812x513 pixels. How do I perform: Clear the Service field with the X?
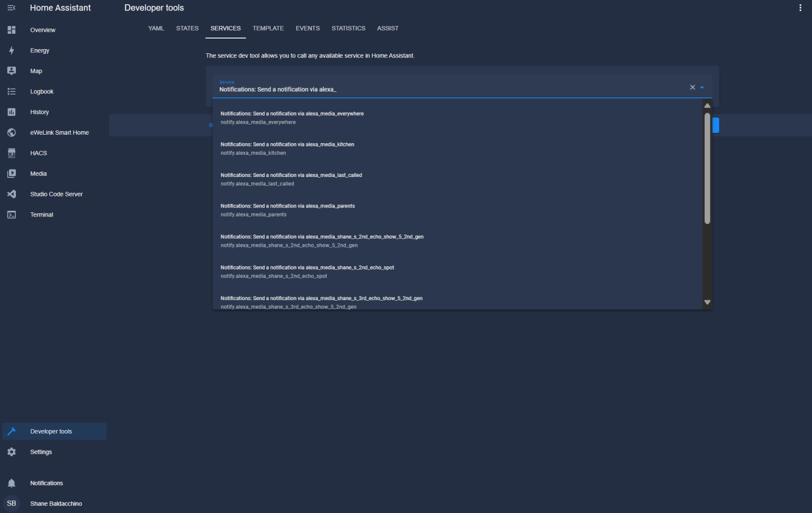(x=693, y=87)
